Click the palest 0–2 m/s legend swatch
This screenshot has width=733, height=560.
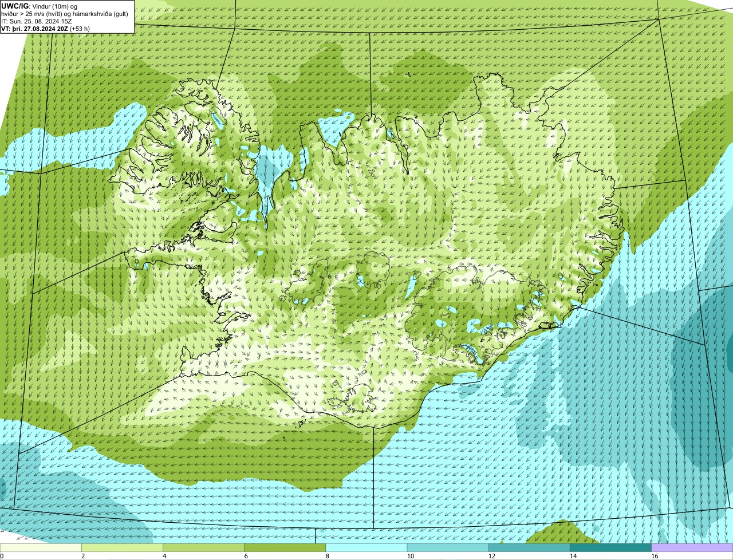pos(41,547)
